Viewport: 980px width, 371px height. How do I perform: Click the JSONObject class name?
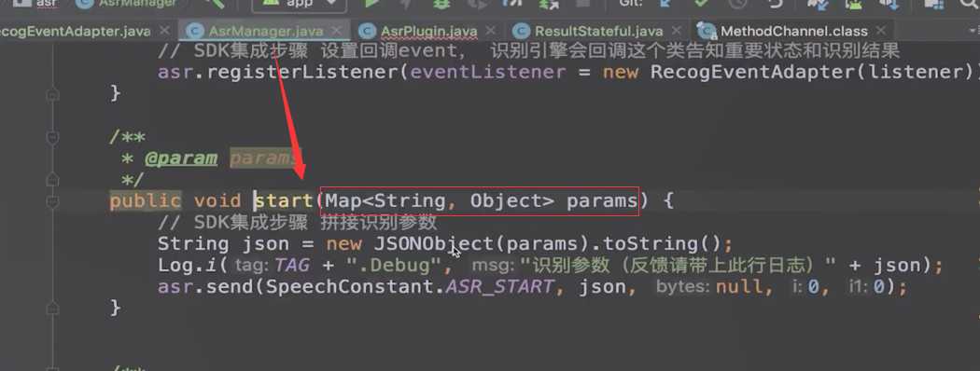(x=434, y=243)
